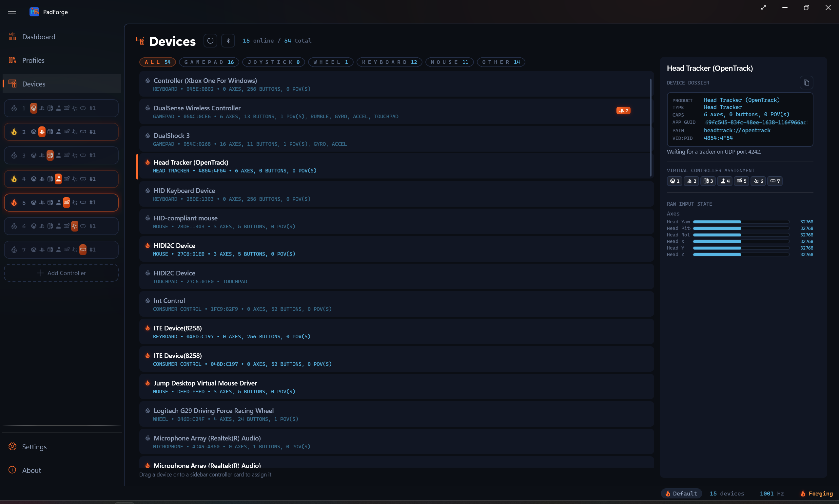Screen dimensions: 839x504
Task: Open the Profiles page
Action: [62, 61]
